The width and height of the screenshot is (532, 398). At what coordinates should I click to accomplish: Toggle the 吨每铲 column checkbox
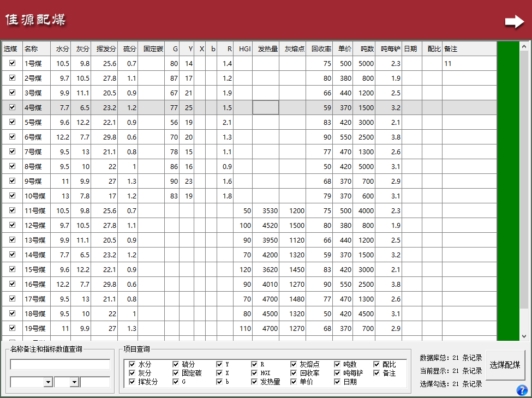coord(337,373)
